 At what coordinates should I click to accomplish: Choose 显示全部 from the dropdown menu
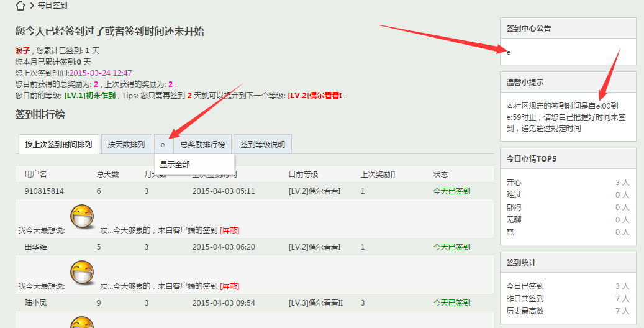[x=175, y=165]
